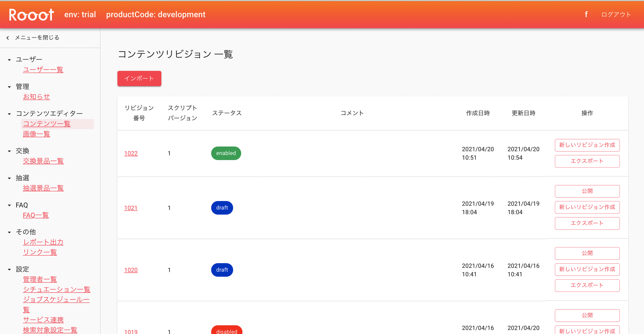Collapse the 管理 section arrow

pos(9,87)
